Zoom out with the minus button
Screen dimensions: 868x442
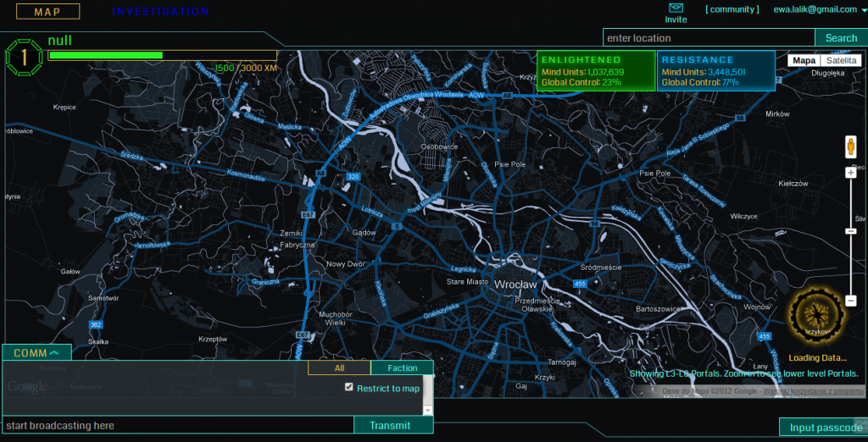[851, 301]
